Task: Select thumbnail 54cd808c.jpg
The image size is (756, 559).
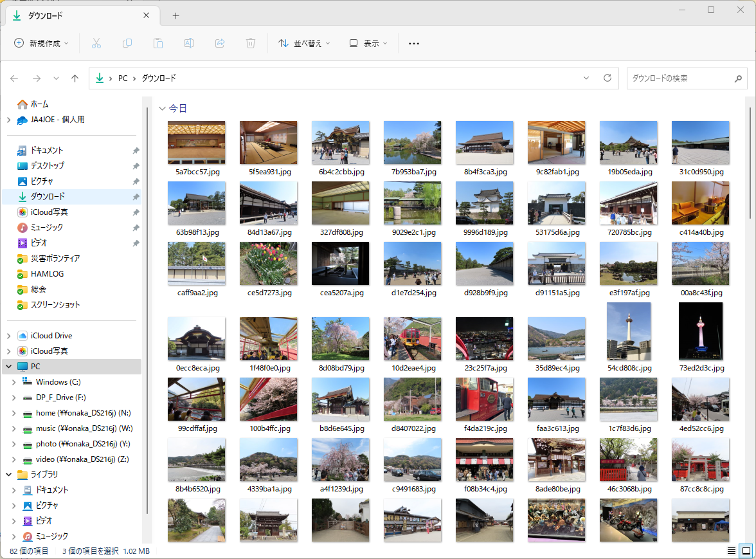Action: point(628,332)
